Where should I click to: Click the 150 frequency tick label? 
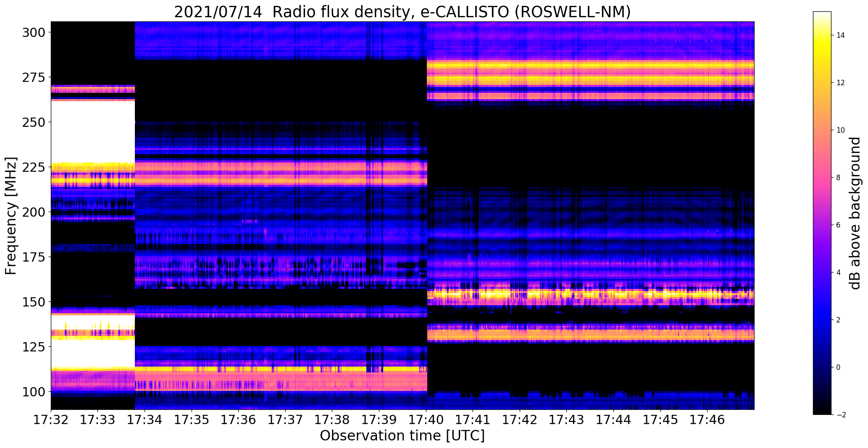[x=34, y=302]
